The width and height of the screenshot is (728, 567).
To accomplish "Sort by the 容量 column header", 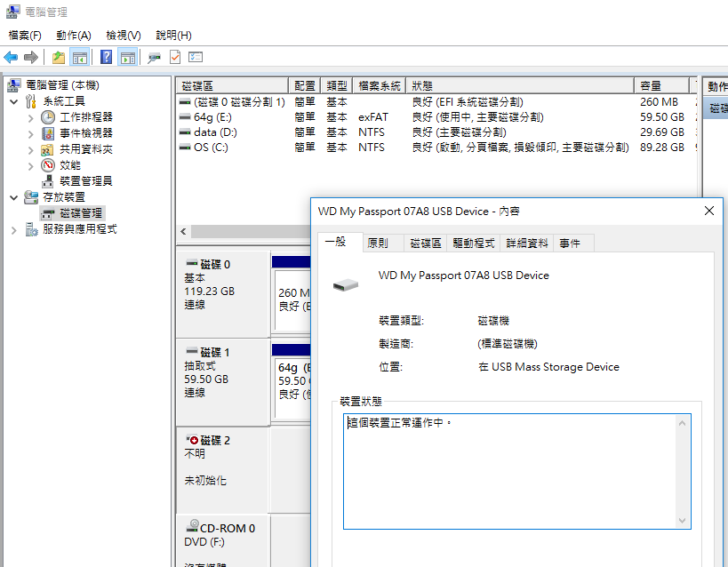I will [661, 85].
